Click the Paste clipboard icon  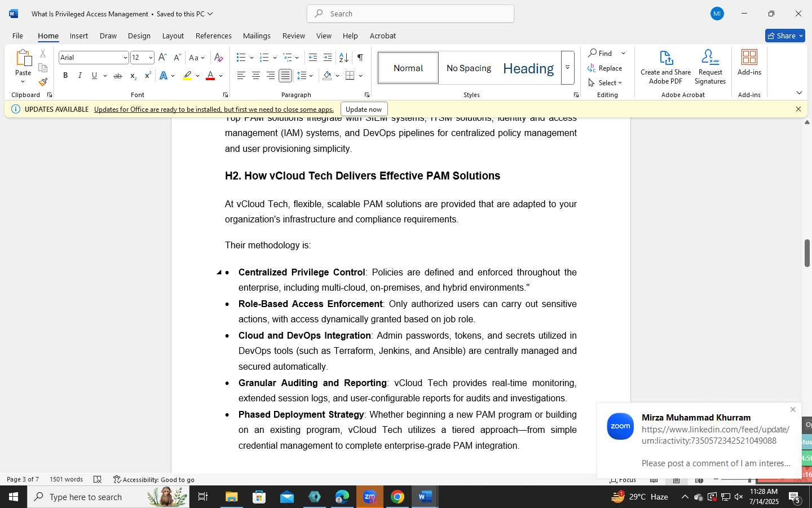click(23, 58)
